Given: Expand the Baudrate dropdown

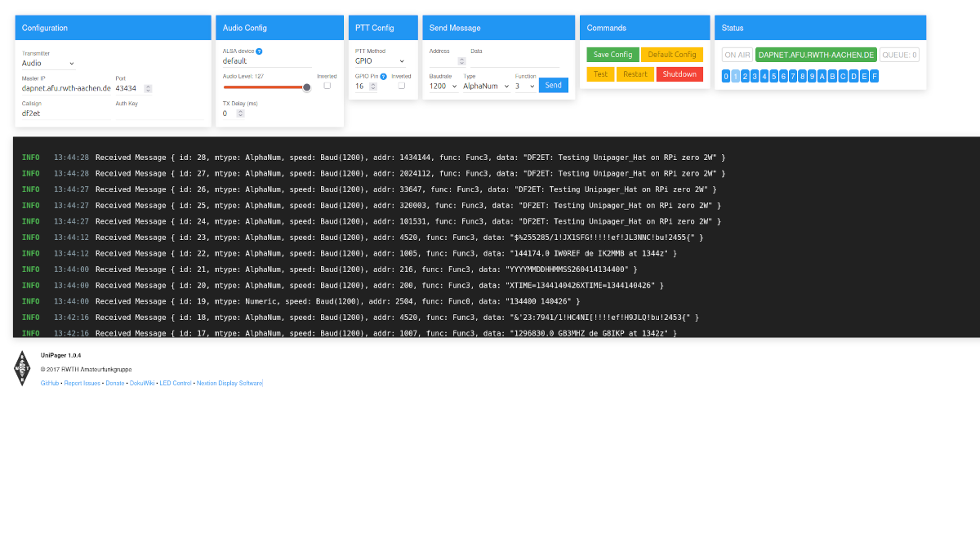Looking at the screenshot, I should [x=443, y=86].
